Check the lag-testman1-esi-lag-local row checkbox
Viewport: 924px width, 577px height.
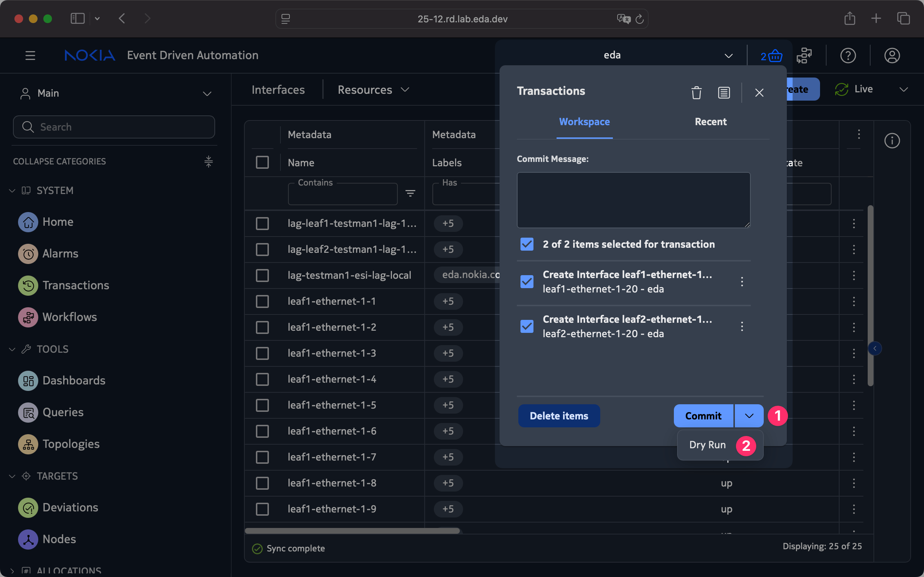262,275
